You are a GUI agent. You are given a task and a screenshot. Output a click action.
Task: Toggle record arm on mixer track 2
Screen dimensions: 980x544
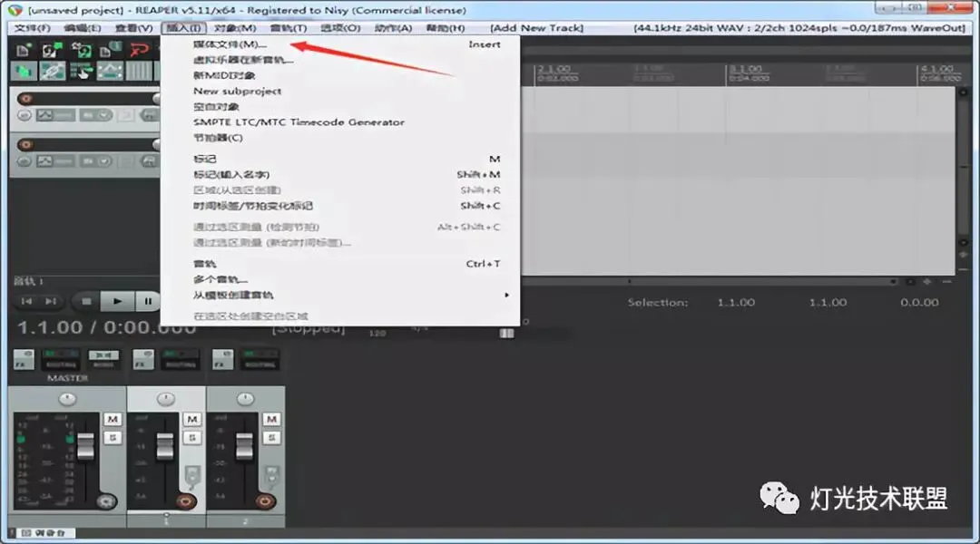click(265, 501)
